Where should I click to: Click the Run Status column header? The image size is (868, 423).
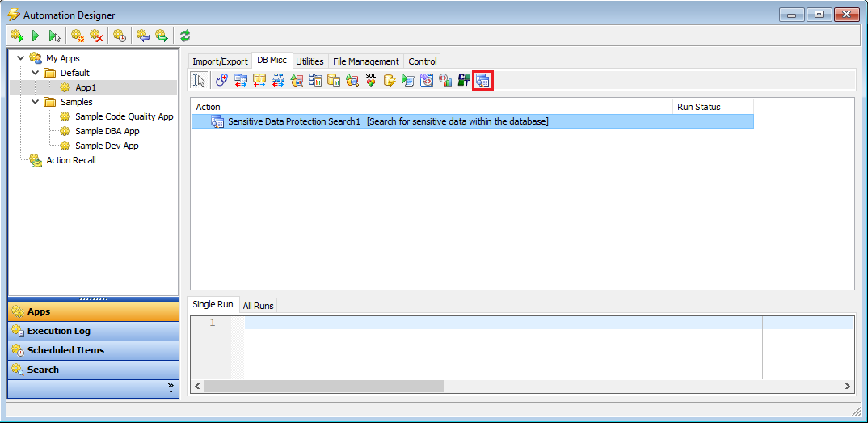click(x=713, y=107)
